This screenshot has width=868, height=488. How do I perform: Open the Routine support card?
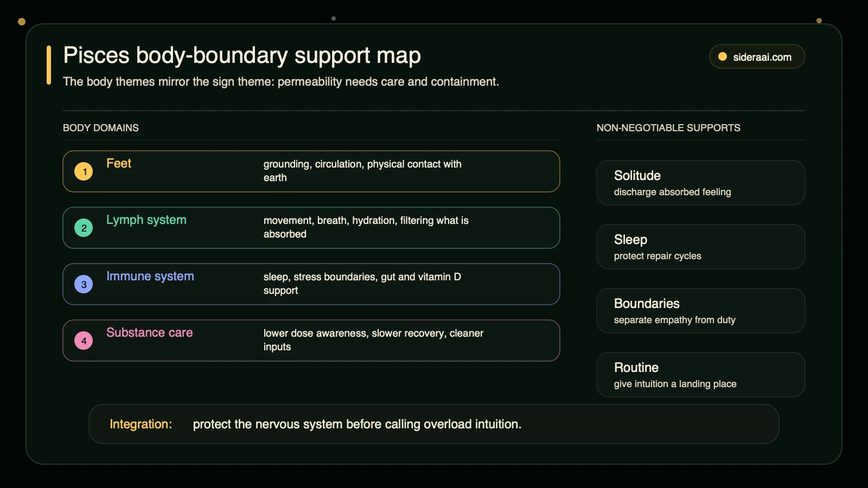click(x=701, y=375)
